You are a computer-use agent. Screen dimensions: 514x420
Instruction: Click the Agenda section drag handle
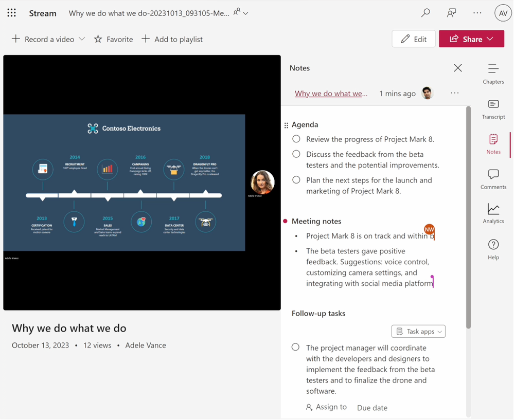click(286, 125)
